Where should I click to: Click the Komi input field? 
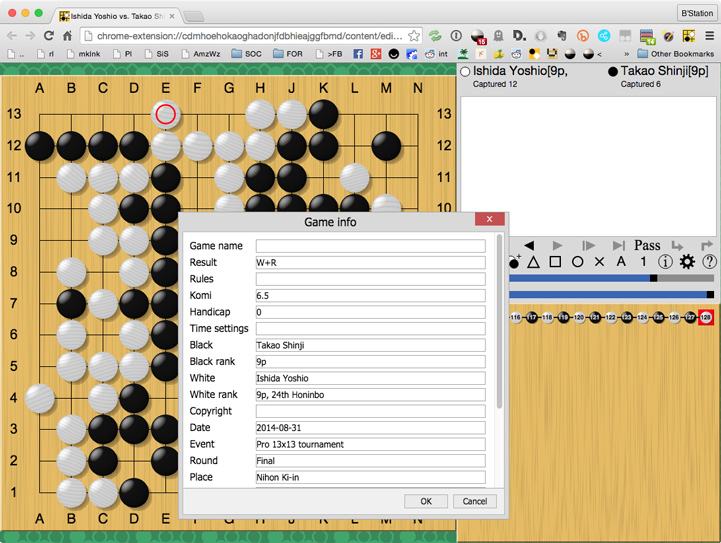click(370, 296)
